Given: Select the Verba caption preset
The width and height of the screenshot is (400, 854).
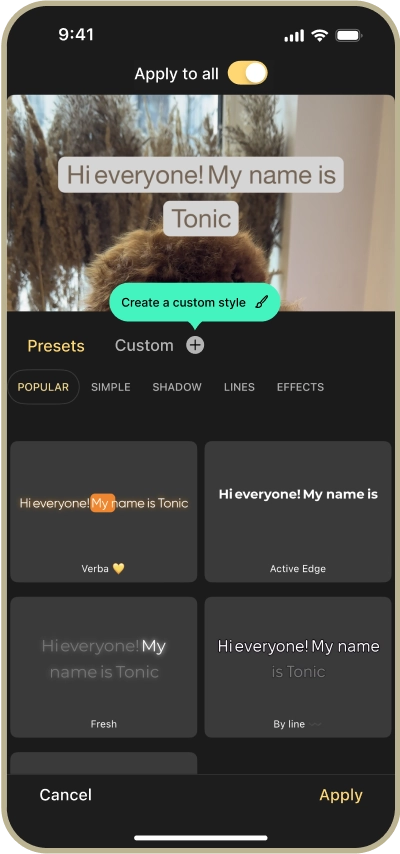Looking at the screenshot, I should click(x=104, y=511).
